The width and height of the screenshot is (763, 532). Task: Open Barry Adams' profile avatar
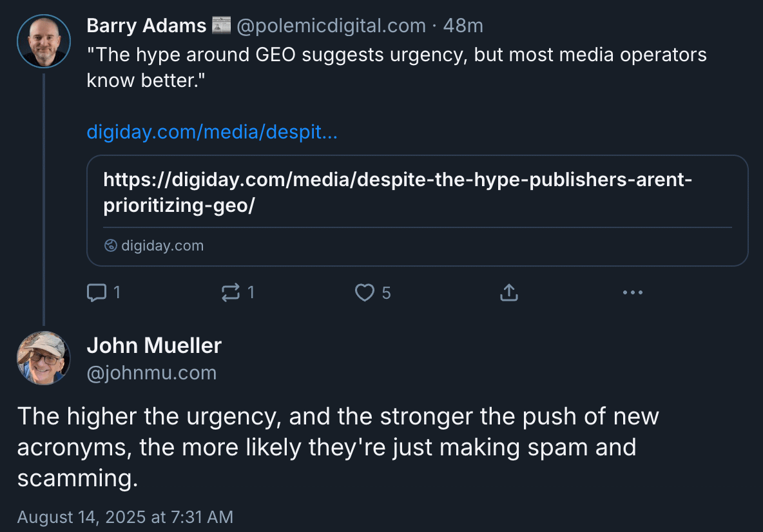[43, 41]
